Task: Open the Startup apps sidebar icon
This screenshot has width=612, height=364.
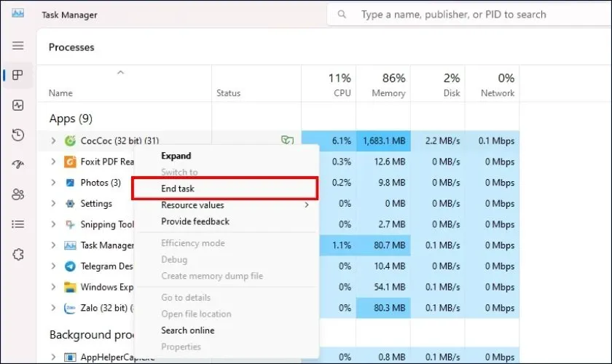Action: [18, 165]
